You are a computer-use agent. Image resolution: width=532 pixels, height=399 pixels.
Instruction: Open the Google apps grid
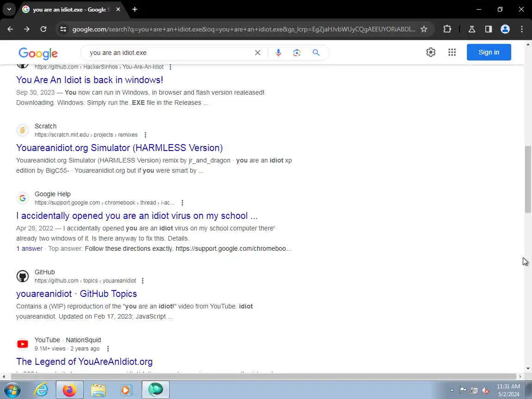coord(452,52)
